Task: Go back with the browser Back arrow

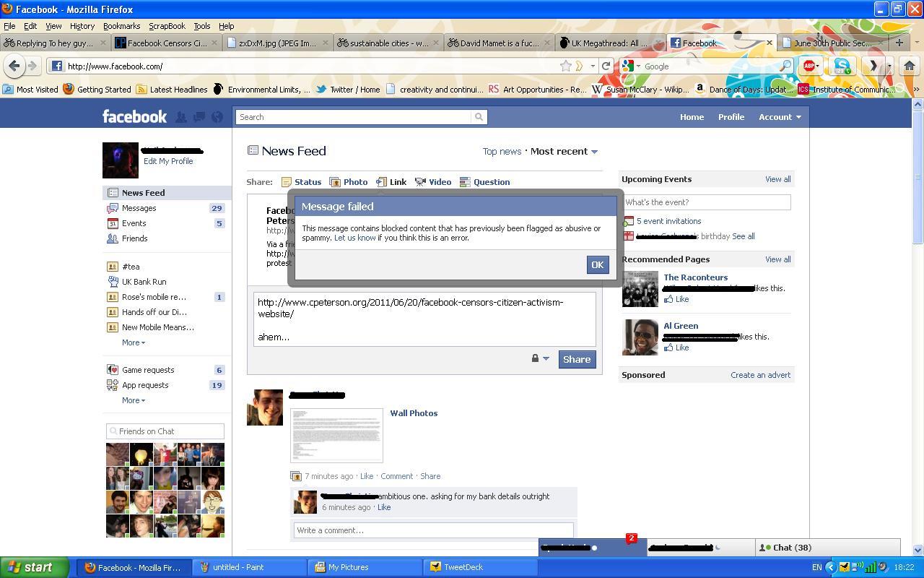Action: [14, 66]
